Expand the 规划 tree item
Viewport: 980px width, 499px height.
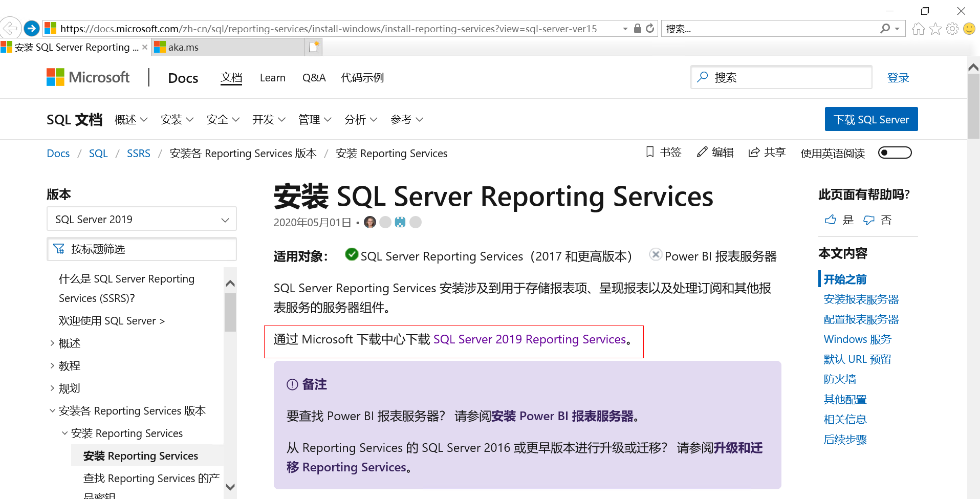pyautogui.click(x=52, y=388)
